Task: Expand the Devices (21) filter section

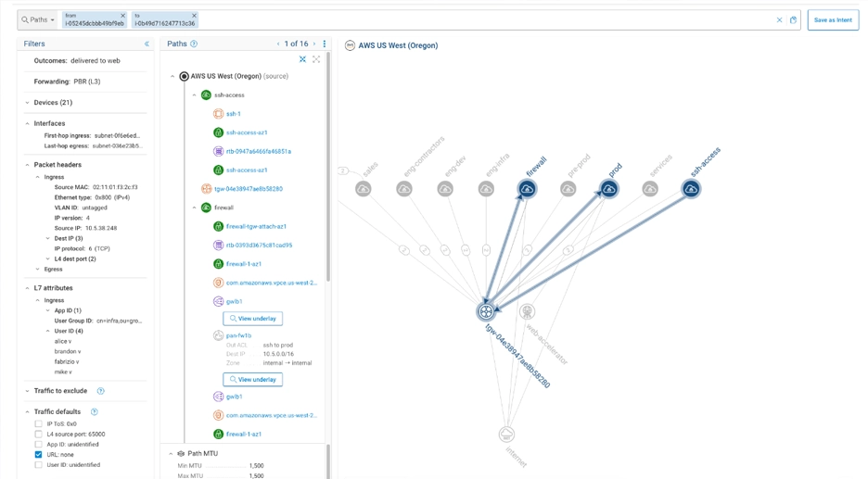Action: click(27, 103)
